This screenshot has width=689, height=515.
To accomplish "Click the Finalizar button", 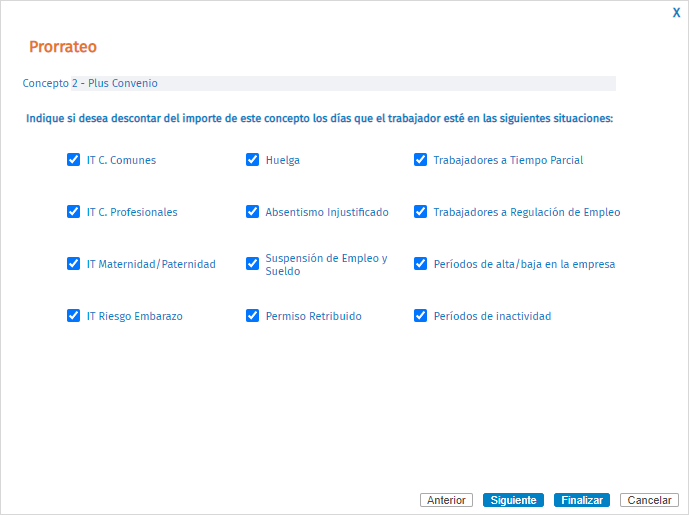I will coord(582,500).
